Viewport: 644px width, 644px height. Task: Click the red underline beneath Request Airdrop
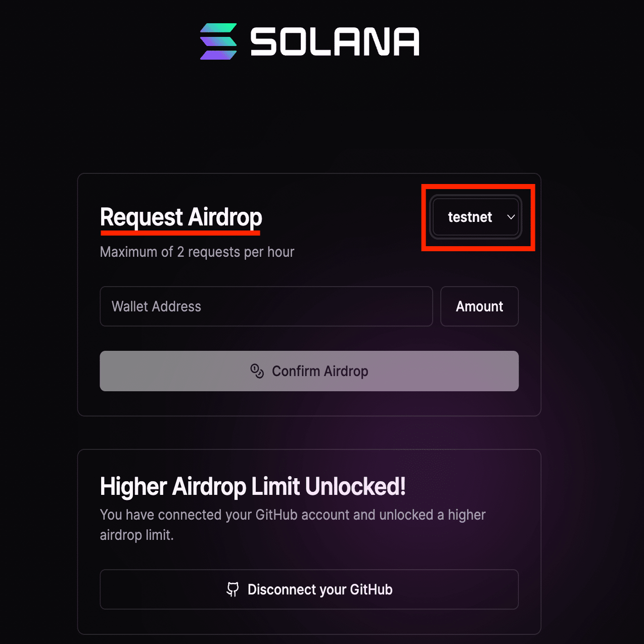click(x=180, y=233)
